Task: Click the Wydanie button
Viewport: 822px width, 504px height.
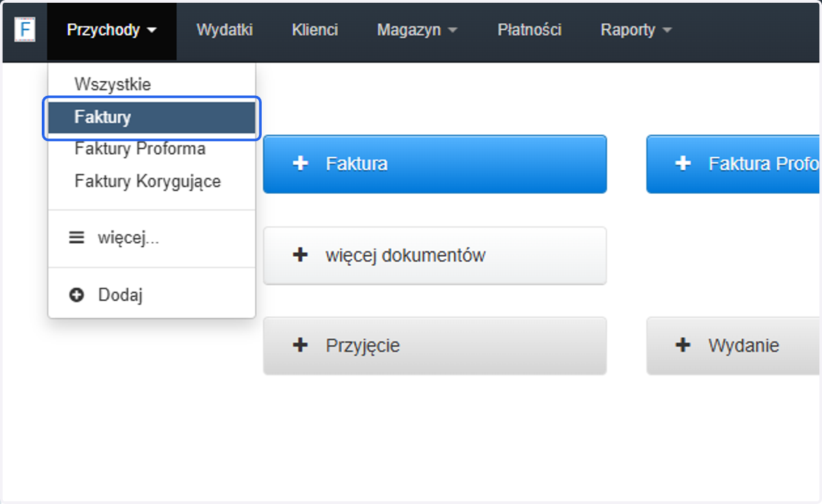Action: 733,346
